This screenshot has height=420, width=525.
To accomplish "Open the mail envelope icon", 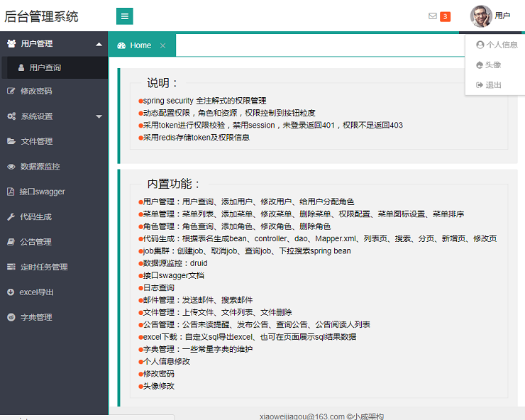I will pos(433,16).
